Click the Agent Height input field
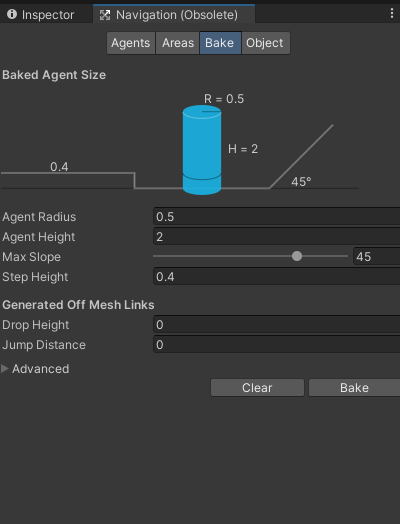Screen dimensions: 400x524 tap(277, 237)
